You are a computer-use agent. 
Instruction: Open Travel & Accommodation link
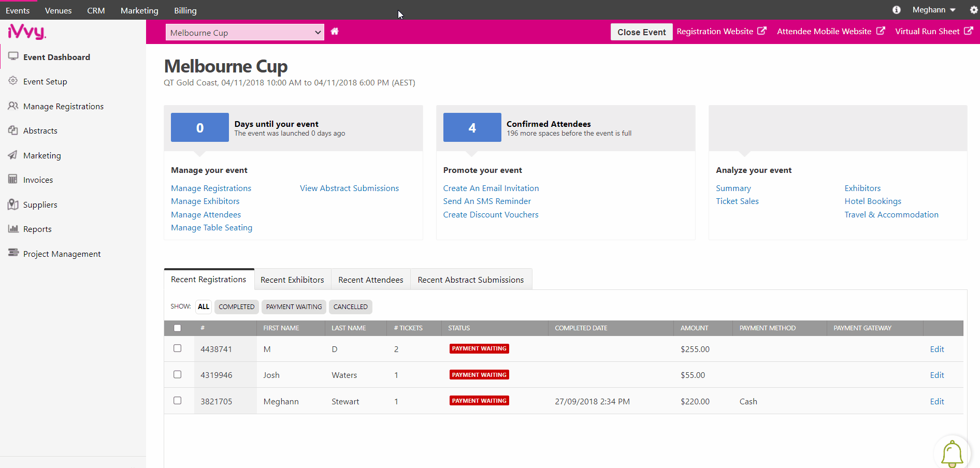point(891,214)
